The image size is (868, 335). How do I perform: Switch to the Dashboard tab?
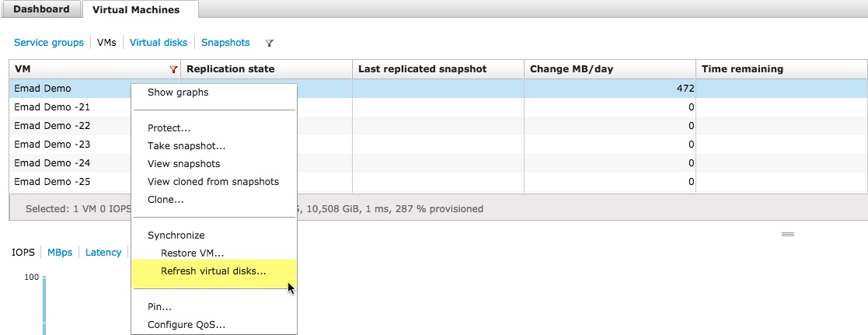tap(41, 9)
